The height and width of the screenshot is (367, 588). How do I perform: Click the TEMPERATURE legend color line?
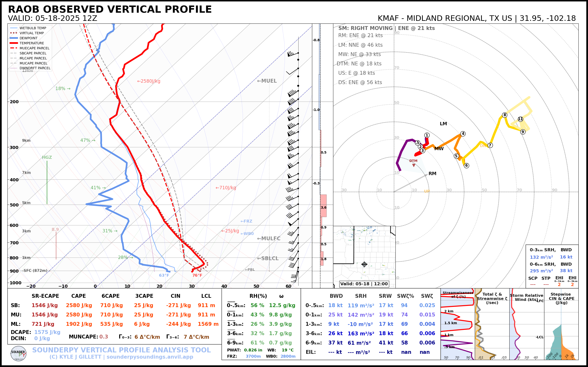click(14, 43)
